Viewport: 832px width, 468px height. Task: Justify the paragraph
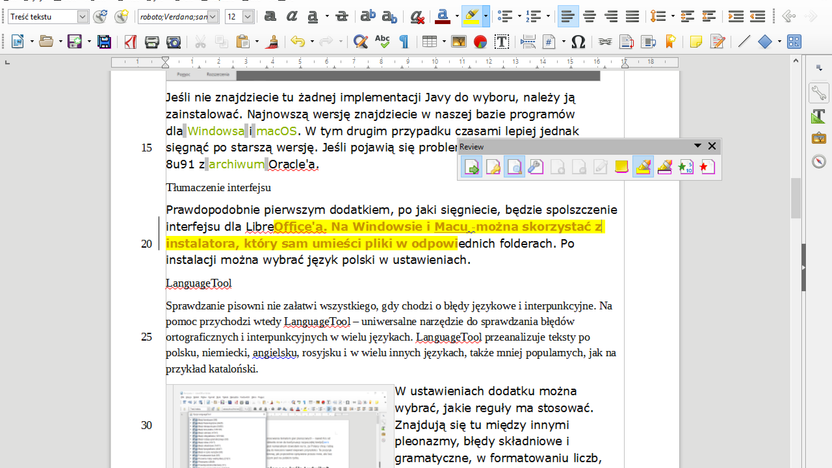pos(632,16)
